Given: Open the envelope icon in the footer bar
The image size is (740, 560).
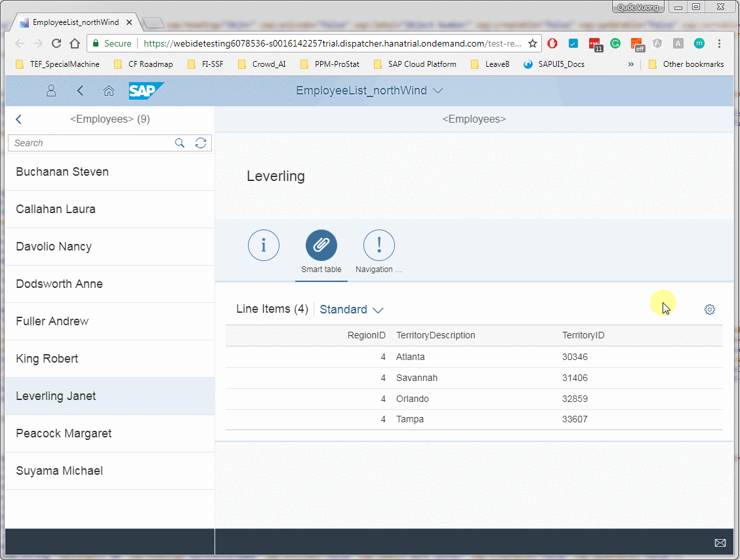Looking at the screenshot, I should pyautogui.click(x=720, y=542).
